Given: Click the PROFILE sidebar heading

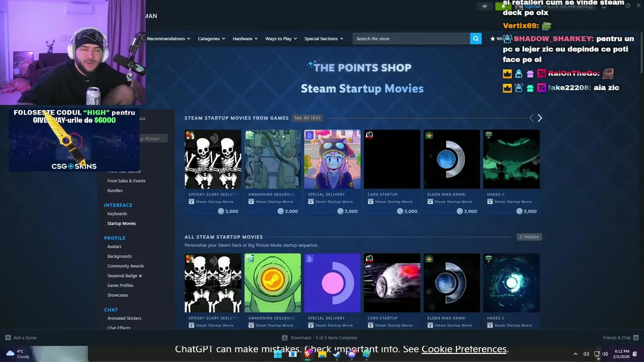Looking at the screenshot, I should [115, 238].
